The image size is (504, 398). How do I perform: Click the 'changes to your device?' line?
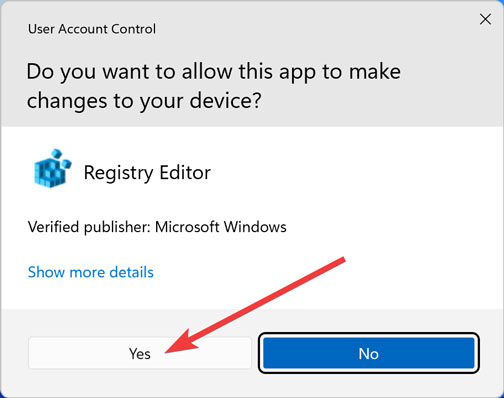pyautogui.click(x=144, y=101)
